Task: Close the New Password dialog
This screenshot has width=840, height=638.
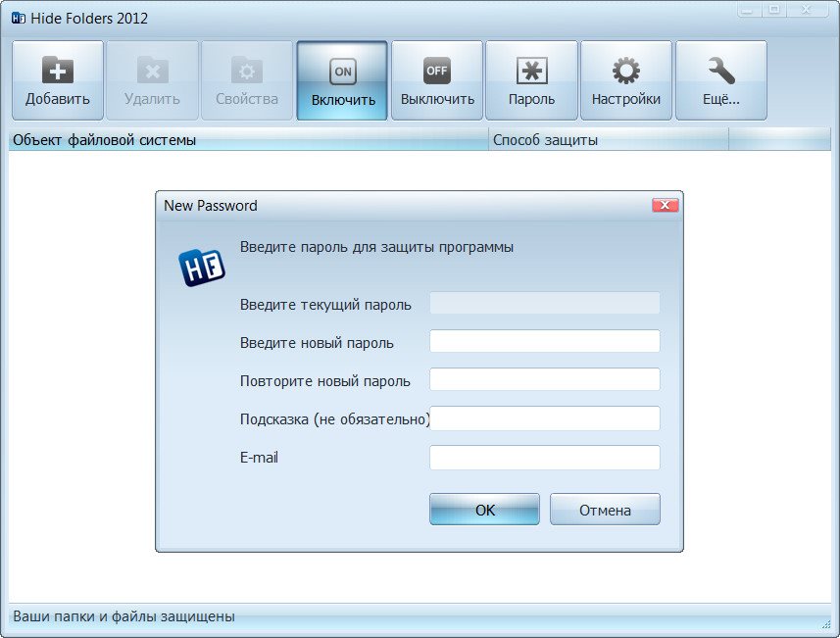Action: coord(665,205)
